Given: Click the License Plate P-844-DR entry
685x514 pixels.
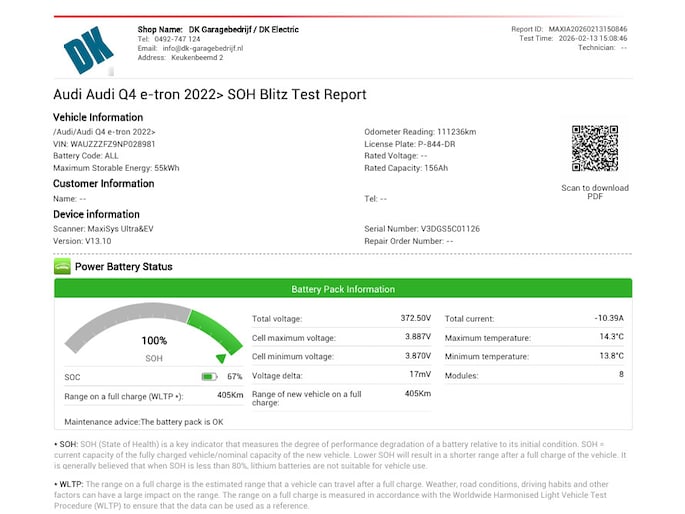Looking at the screenshot, I should pyautogui.click(x=412, y=144).
